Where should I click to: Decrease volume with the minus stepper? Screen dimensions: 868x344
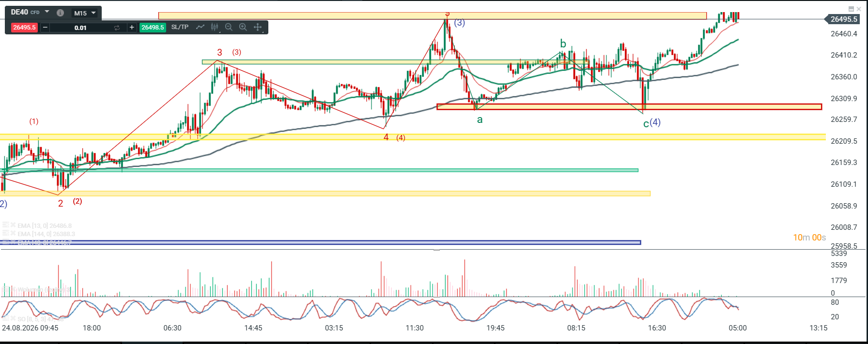point(45,28)
